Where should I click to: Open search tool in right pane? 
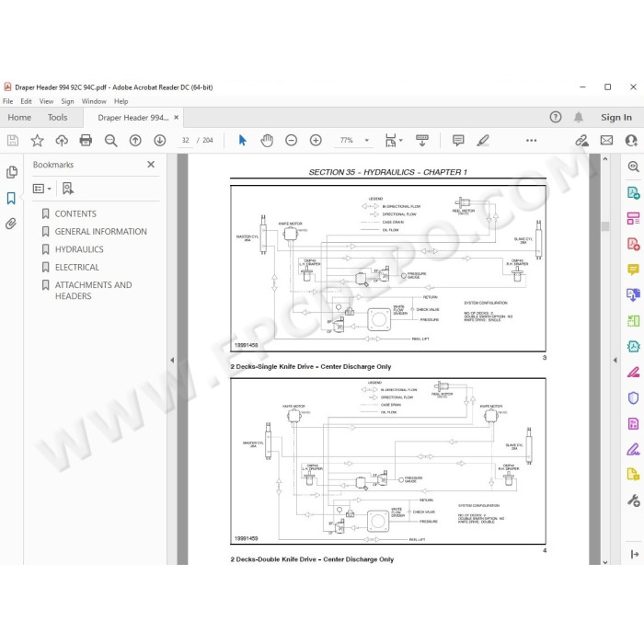pyautogui.click(x=633, y=167)
